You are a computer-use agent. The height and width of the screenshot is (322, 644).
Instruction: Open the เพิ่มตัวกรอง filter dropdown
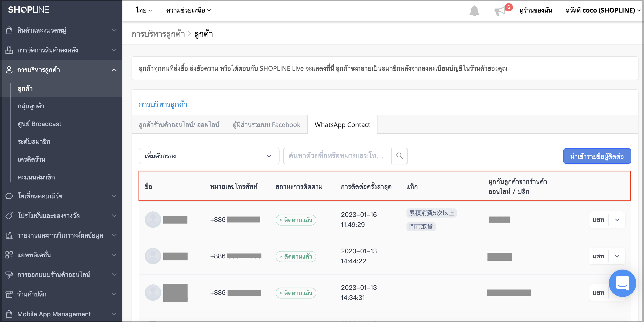pyautogui.click(x=209, y=156)
